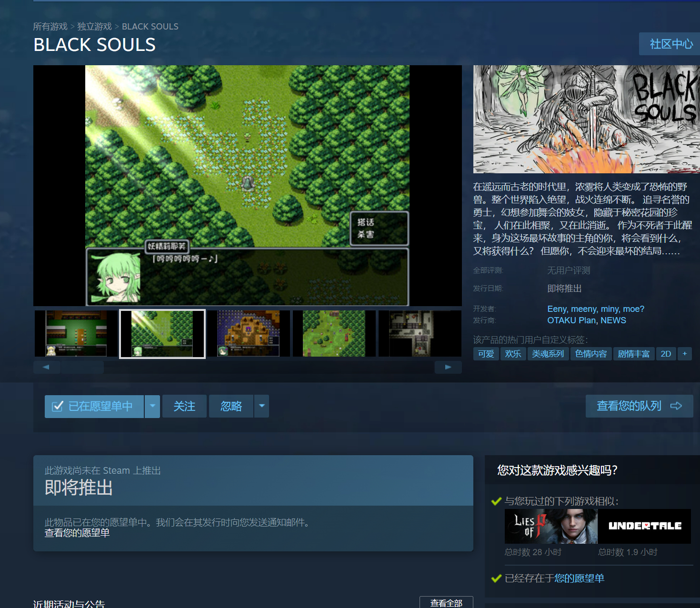Click the 无用户评测 review text
The width and height of the screenshot is (700, 608).
point(569,270)
